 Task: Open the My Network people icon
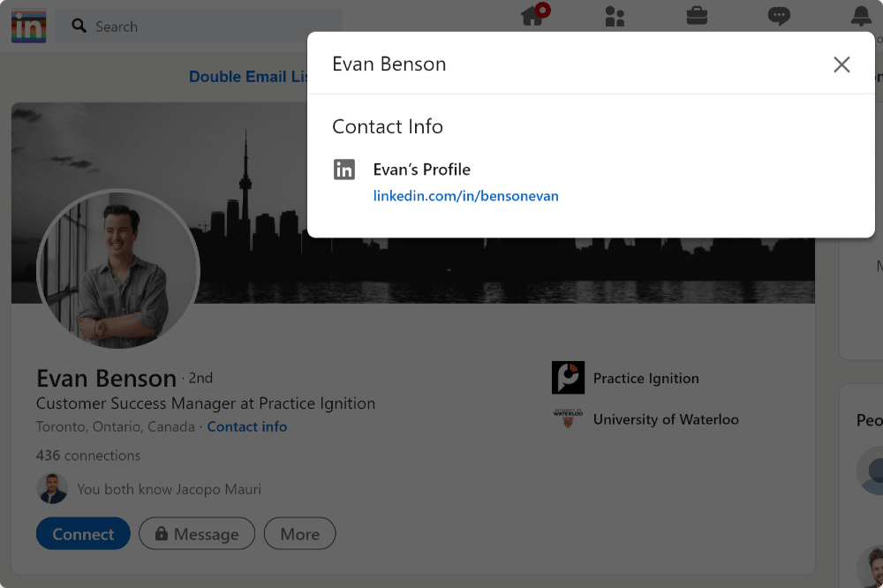click(615, 16)
